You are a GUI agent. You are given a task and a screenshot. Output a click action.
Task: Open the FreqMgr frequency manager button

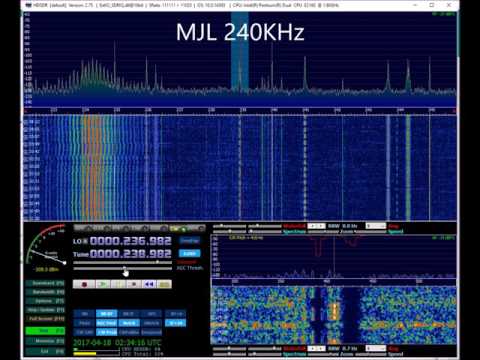coord(190,241)
